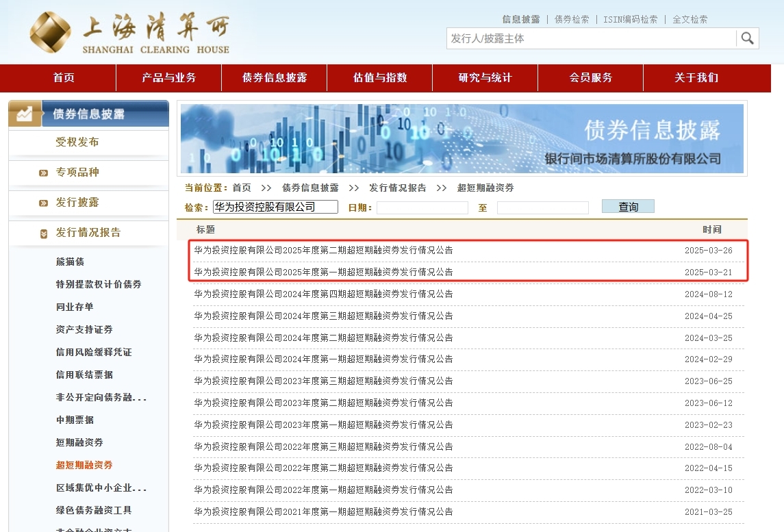This screenshot has height=532, width=784.
Task: Click the date 2024-08-12
Action: coord(708,294)
